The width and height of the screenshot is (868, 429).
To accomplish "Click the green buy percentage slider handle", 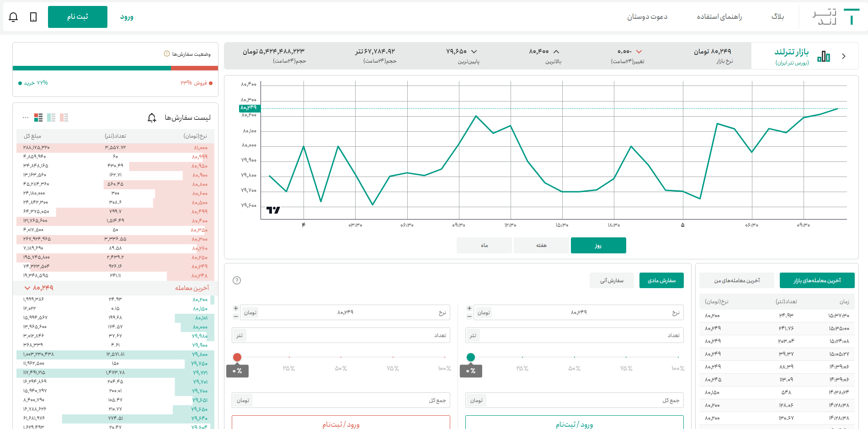I will point(471,357).
